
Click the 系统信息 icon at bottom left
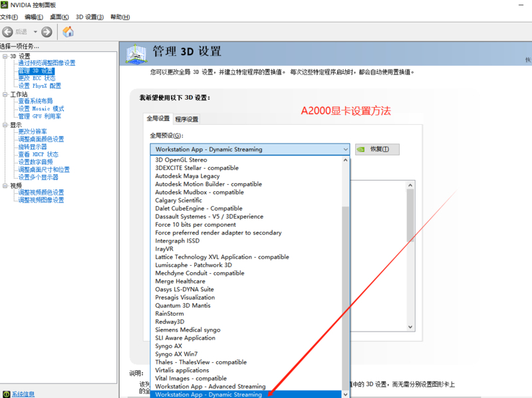click(x=6, y=394)
